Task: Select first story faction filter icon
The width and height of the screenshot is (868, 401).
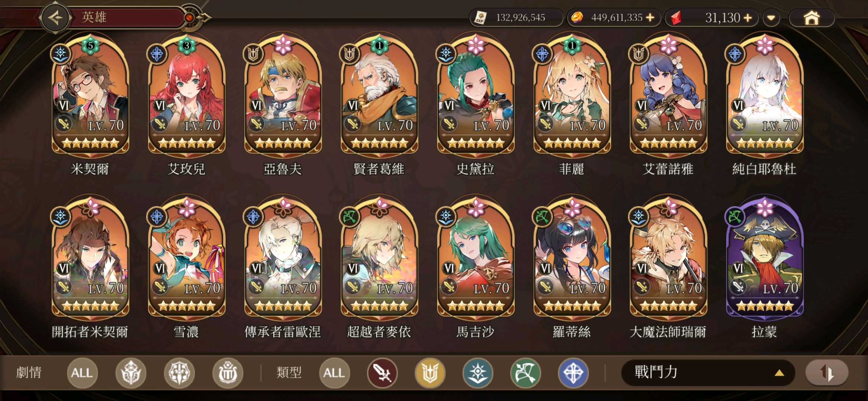Action: (131, 373)
